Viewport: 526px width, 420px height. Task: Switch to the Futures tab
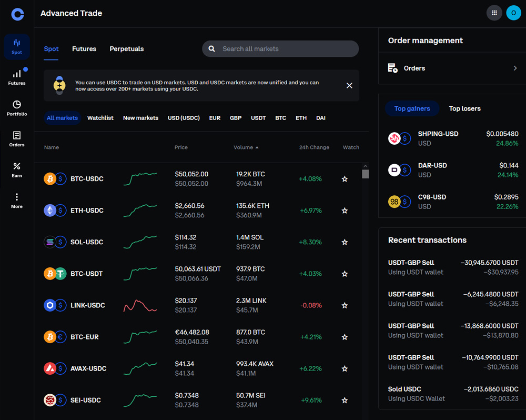tap(84, 49)
